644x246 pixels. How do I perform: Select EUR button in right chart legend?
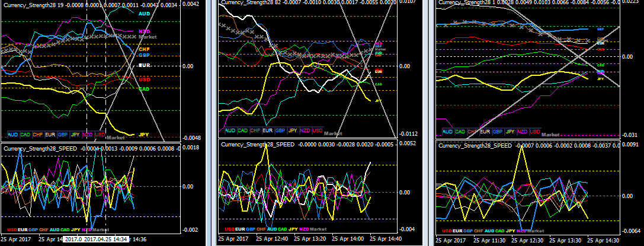click(x=485, y=132)
